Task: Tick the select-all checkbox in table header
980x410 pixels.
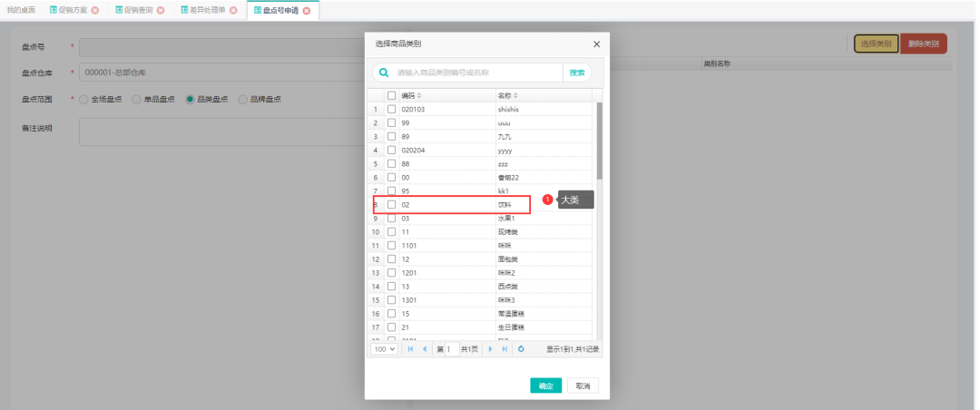Action: [392, 95]
